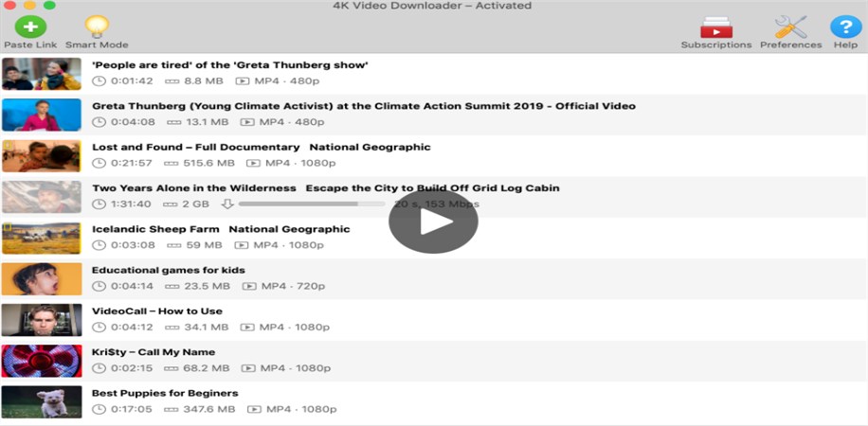Click title "'People are tired' of the 'Greta Thunberg show'"

click(x=230, y=65)
